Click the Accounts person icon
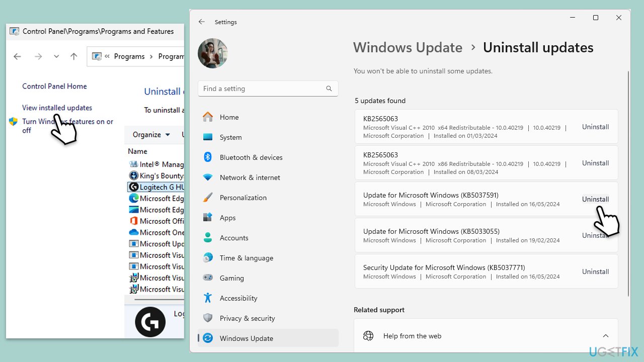This screenshot has height=362, width=644. [x=208, y=238]
